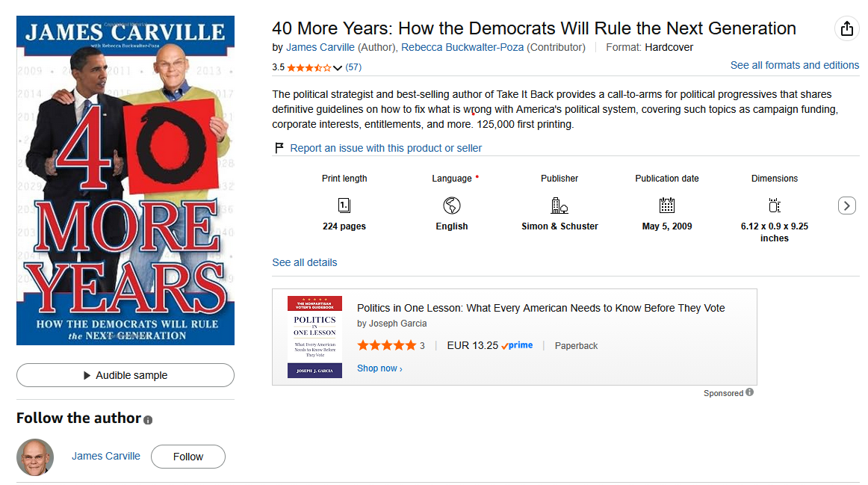The width and height of the screenshot is (868, 485).
Task: Show more product details with right arrow
Action: pyautogui.click(x=846, y=206)
